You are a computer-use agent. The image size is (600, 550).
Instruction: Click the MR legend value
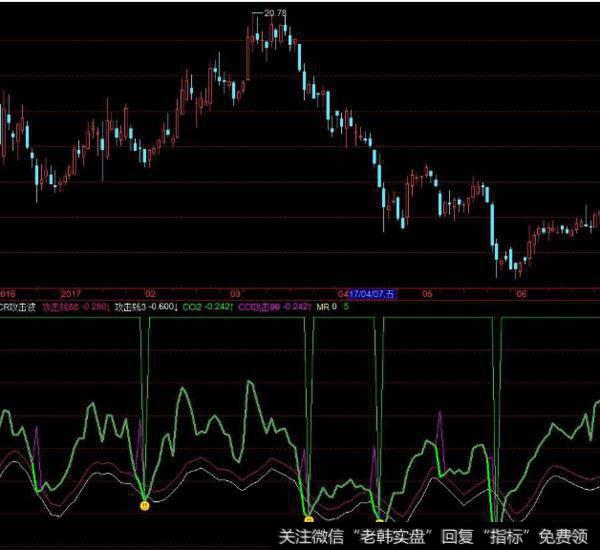pyautogui.click(x=333, y=309)
